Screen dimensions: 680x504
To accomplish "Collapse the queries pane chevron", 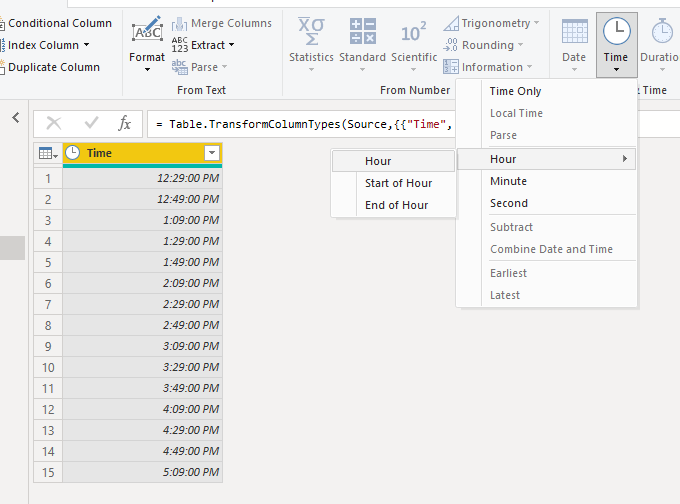I will (16, 117).
